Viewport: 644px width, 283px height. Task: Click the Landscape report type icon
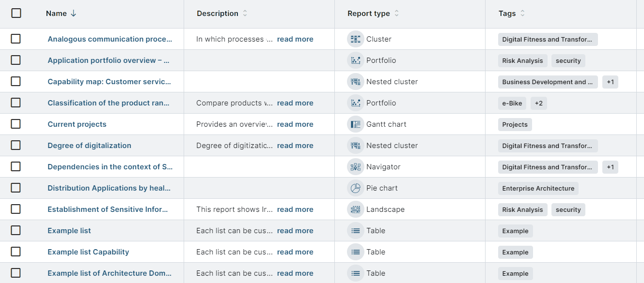coord(356,209)
